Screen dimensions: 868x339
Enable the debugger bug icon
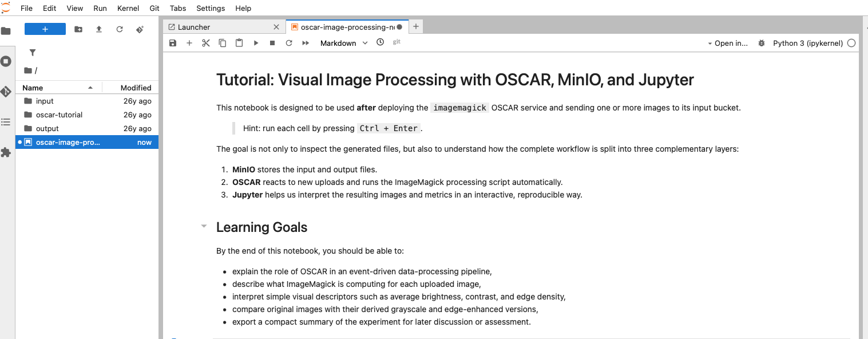click(x=761, y=43)
